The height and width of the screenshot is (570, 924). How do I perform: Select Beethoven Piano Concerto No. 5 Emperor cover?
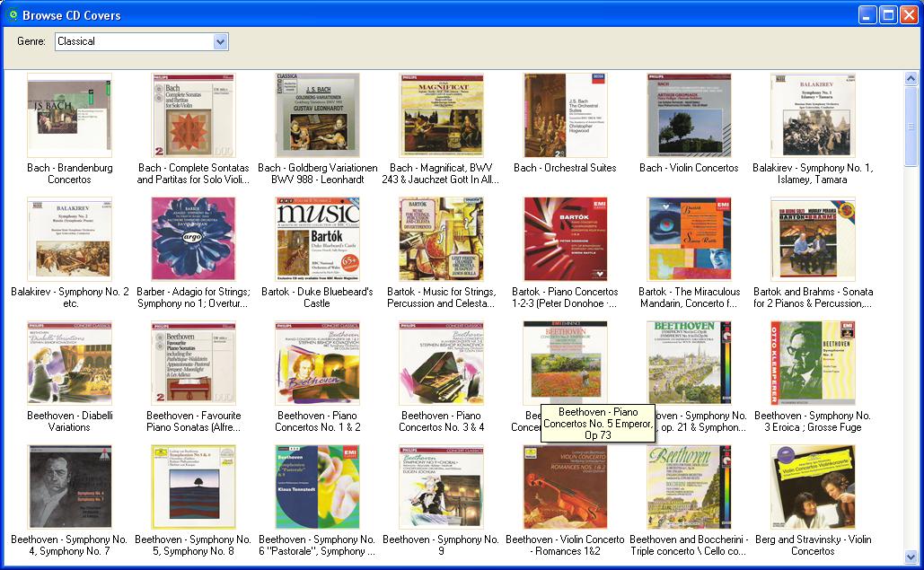565,362
